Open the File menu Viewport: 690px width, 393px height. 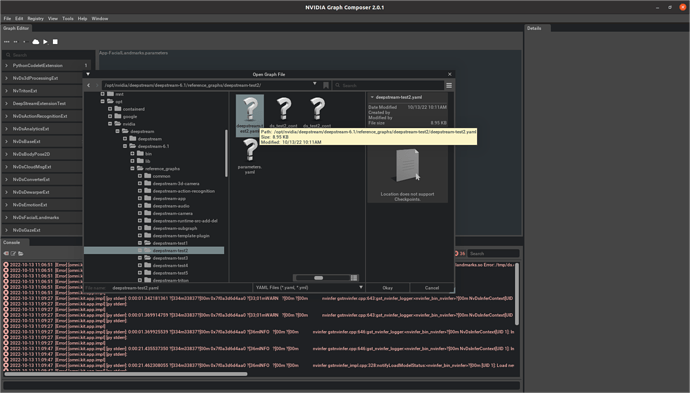tap(7, 18)
